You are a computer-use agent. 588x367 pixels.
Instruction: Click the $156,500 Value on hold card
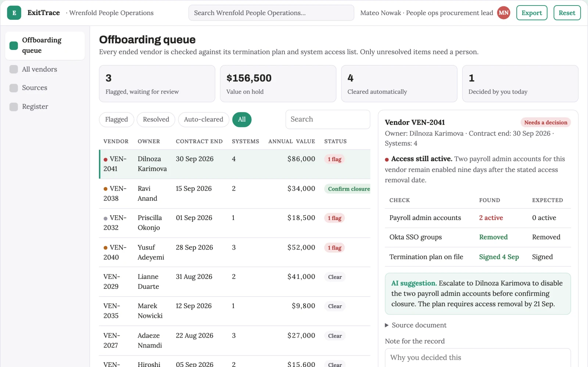click(278, 84)
